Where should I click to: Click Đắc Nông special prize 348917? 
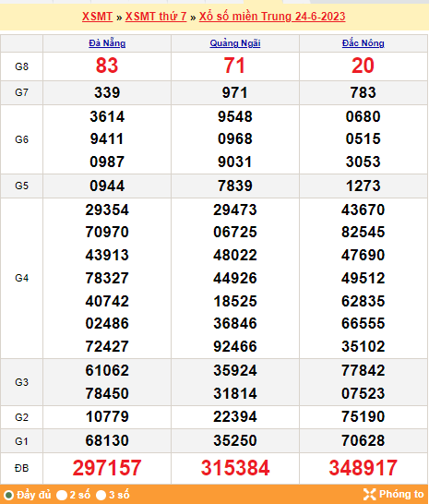pyautogui.click(x=363, y=468)
